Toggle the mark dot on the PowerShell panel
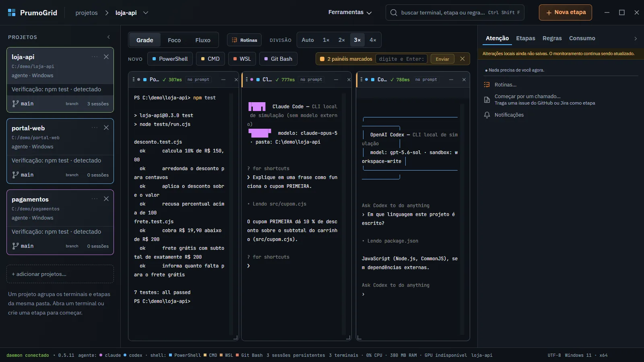 (x=139, y=80)
